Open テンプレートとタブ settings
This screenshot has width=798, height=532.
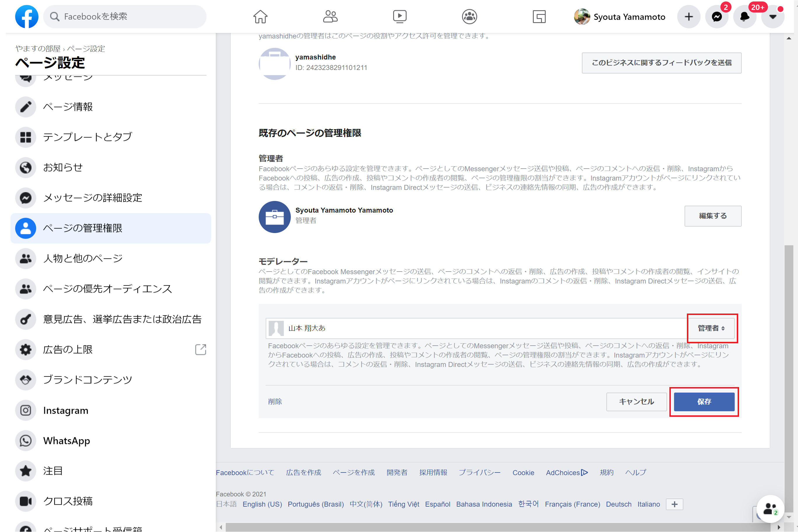(x=111, y=137)
